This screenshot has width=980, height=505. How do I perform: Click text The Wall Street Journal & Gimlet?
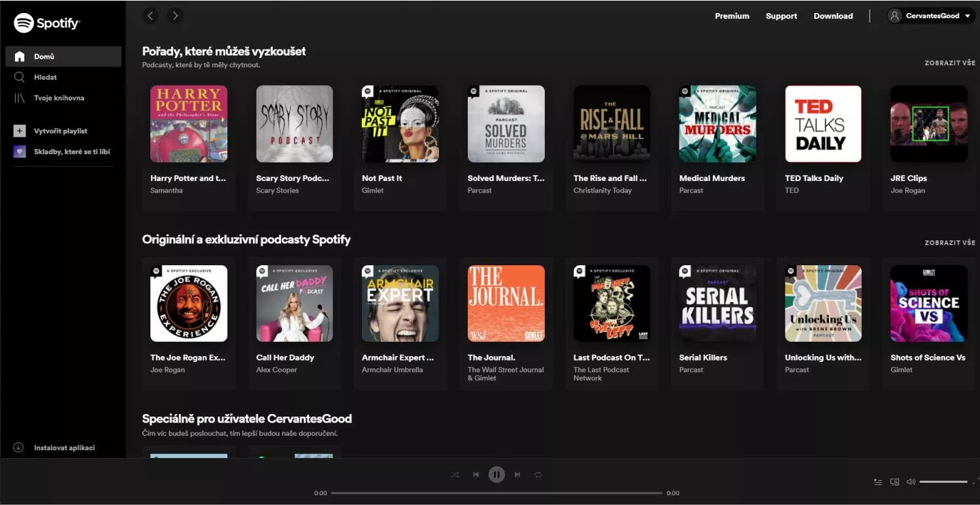(506, 374)
